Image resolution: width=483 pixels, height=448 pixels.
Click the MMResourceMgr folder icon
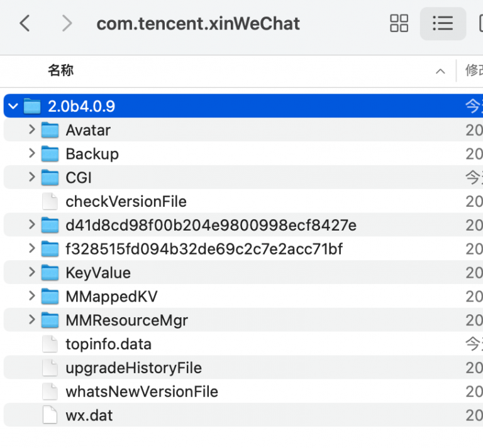click(x=50, y=320)
